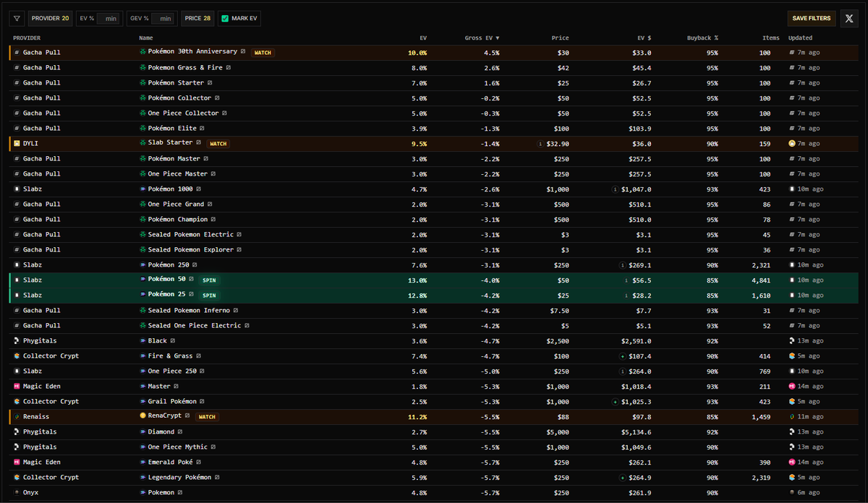
Task: Open the PROVIDER 20 filter dropdown
Action: [x=51, y=18]
